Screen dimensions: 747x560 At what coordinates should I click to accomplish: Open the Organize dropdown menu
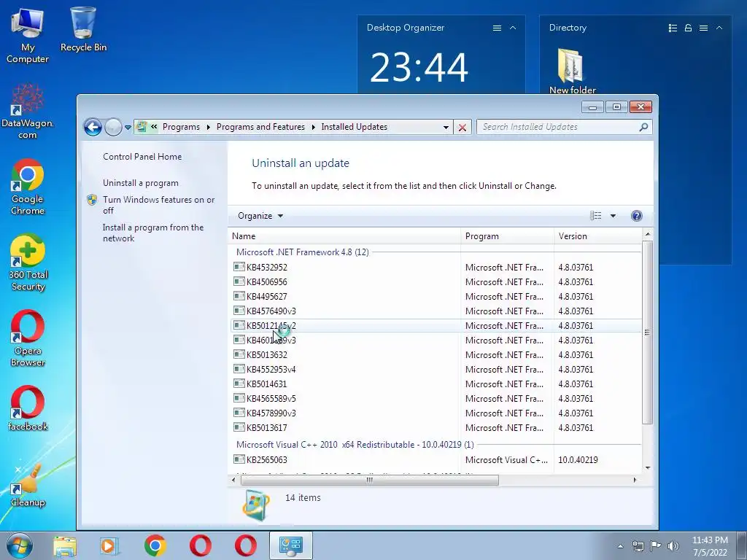(x=260, y=216)
